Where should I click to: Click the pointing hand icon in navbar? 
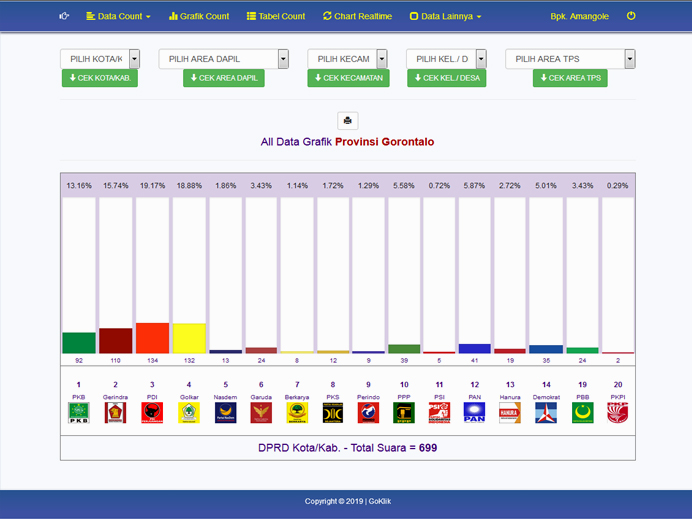(x=64, y=16)
